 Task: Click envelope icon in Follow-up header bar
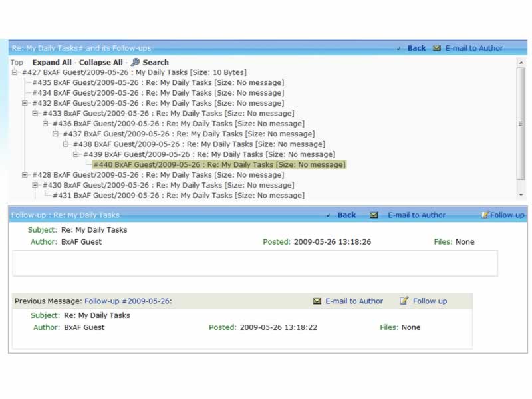374,215
